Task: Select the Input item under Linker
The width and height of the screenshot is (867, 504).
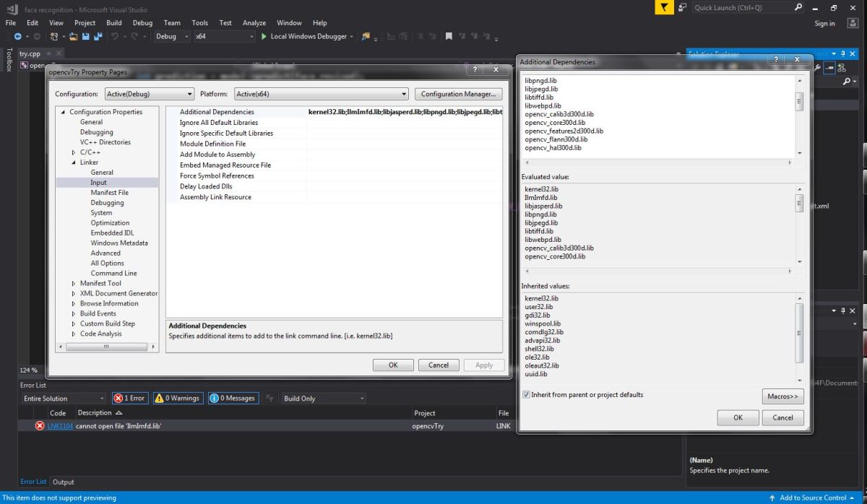Action: pos(98,183)
